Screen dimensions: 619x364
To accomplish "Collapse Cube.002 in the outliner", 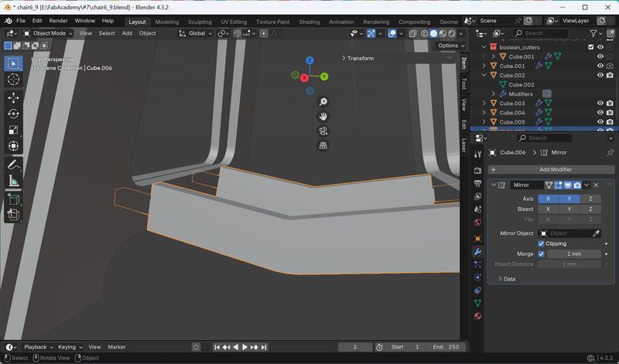I will [x=484, y=75].
